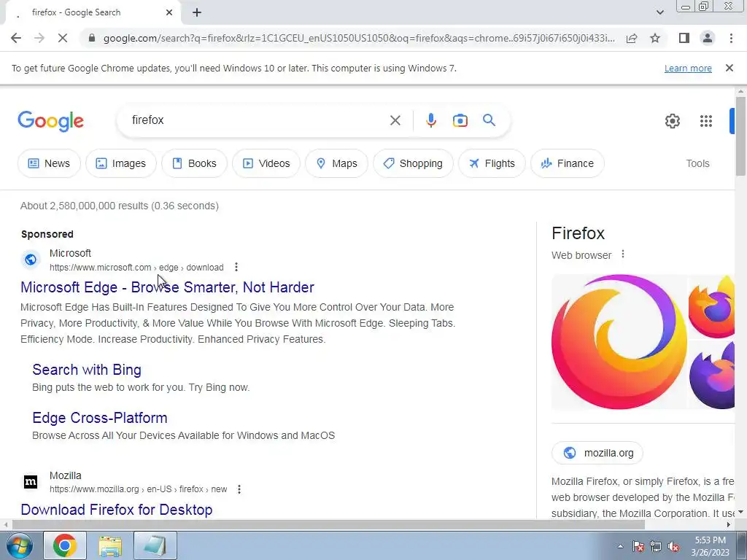Open Edge Cross-Platform link
747x560 pixels.
99,418
